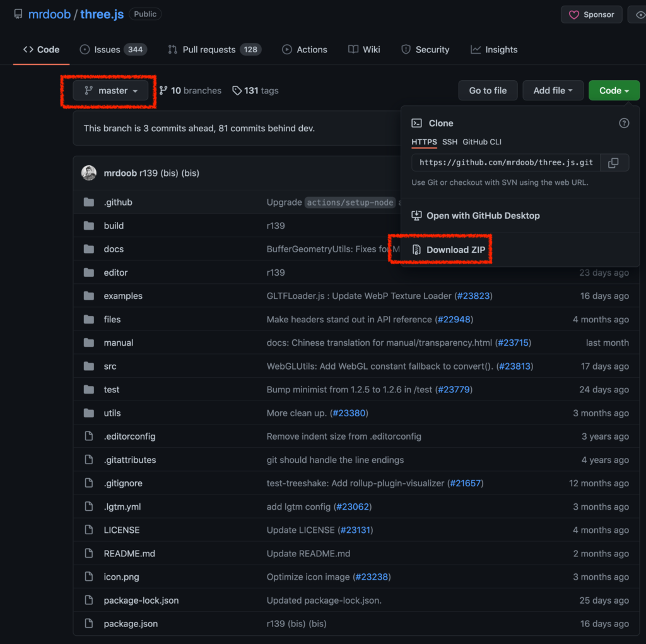Click the tag icon next to 131 tags
Image resolution: width=646 pixels, height=644 pixels.
coord(237,91)
